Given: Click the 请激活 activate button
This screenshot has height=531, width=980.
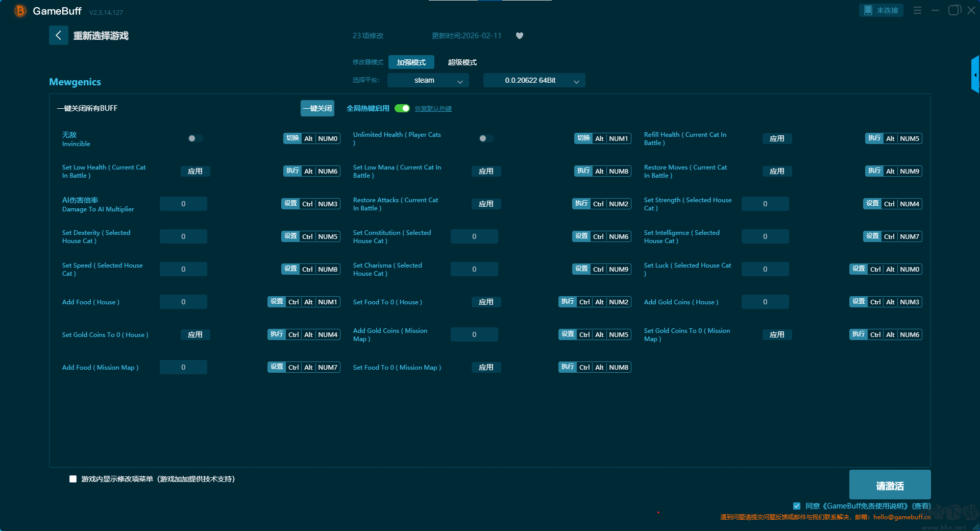Looking at the screenshot, I should [890, 486].
